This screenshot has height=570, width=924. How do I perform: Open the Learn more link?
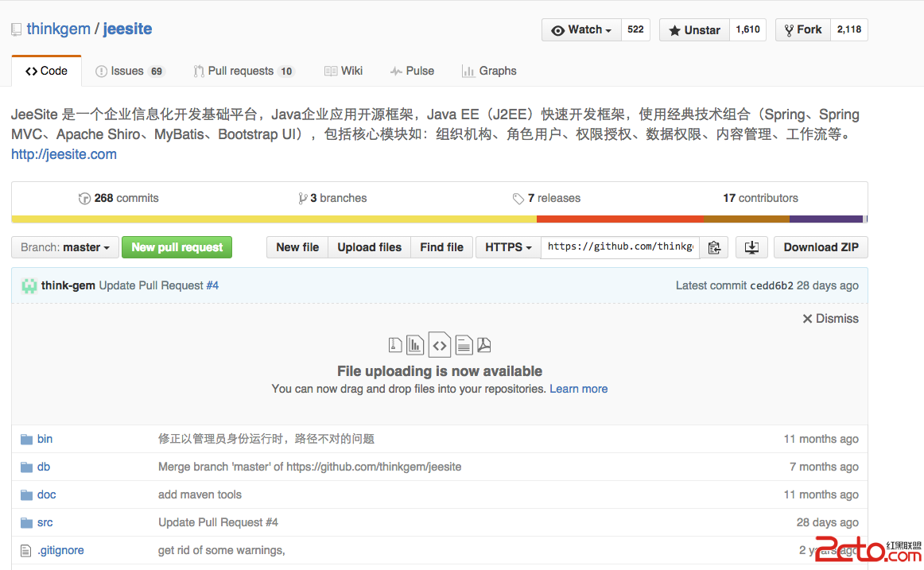click(x=579, y=390)
